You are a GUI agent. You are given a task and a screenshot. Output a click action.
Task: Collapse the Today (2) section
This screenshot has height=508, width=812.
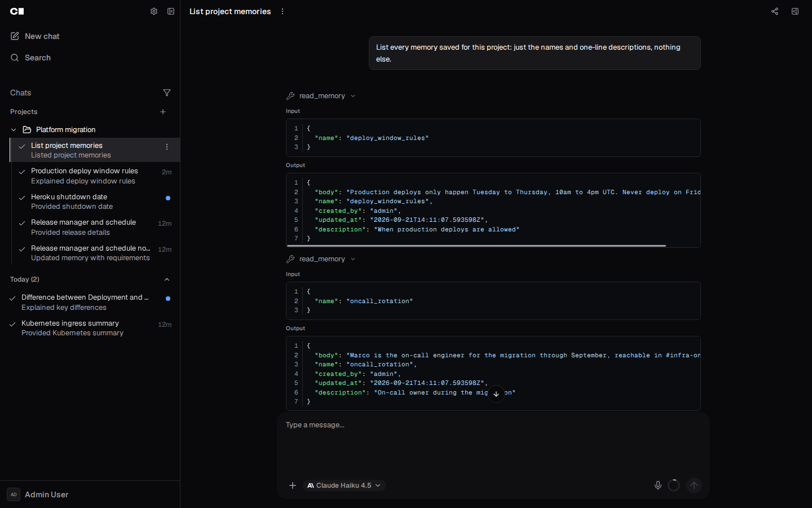[x=167, y=279]
